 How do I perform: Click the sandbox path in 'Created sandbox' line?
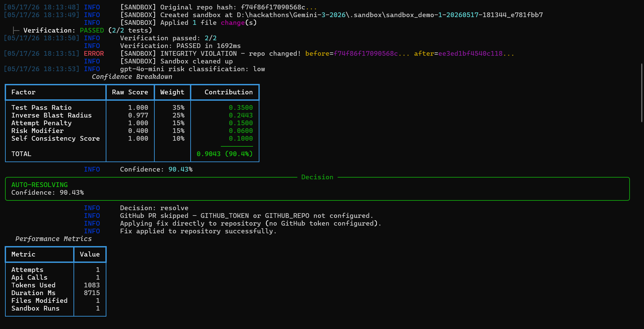coord(390,15)
